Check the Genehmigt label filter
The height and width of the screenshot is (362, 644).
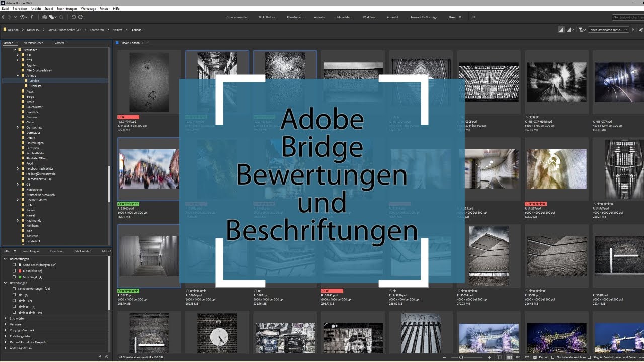coord(14,277)
